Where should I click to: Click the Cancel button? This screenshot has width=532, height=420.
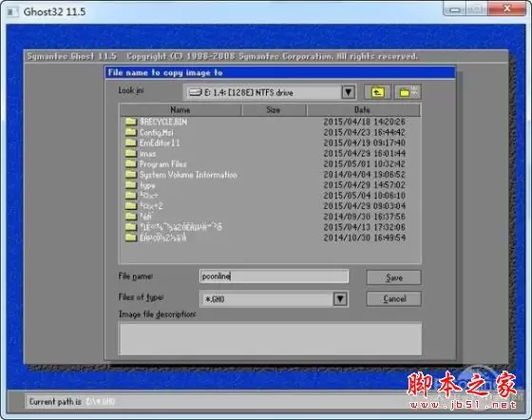pyautogui.click(x=394, y=299)
